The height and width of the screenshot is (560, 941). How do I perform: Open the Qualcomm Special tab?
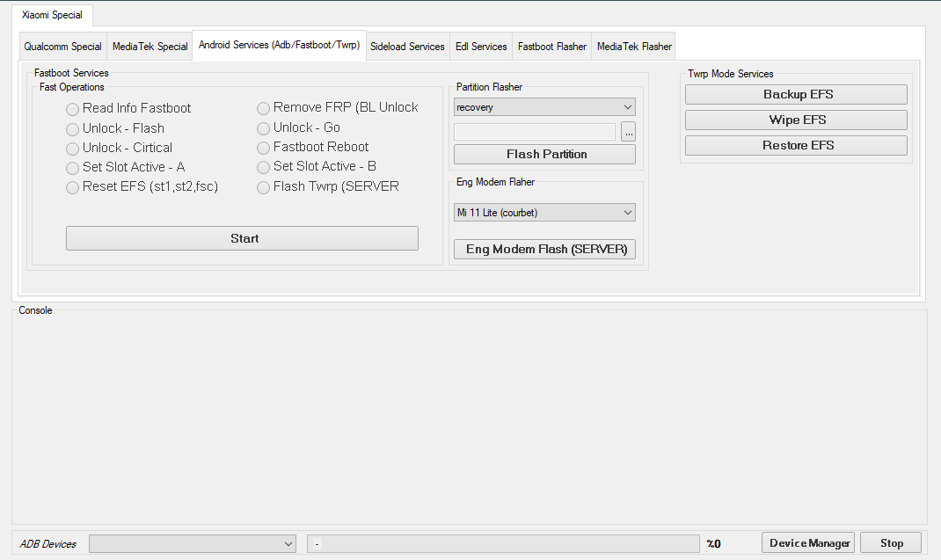[62, 46]
